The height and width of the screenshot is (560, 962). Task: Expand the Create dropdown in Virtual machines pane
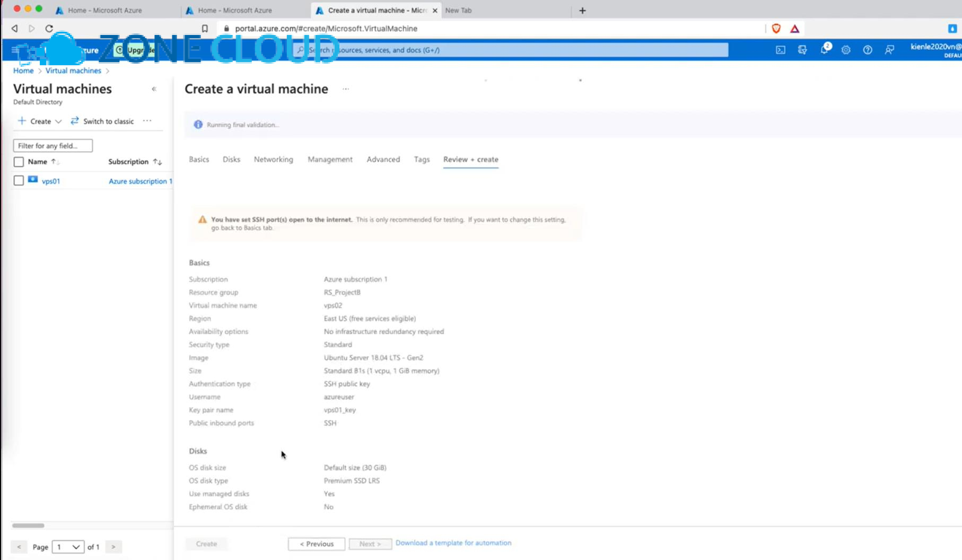58,121
